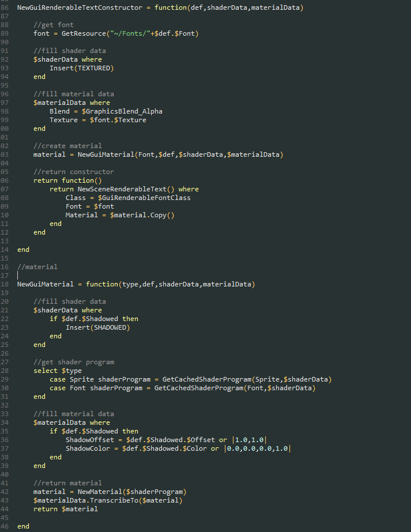This screenshot has width=411, height=532.
Task: Click the 'return NewSceneRenderableText() where' line
Action: pyautogui.click(x=124, y=189)
